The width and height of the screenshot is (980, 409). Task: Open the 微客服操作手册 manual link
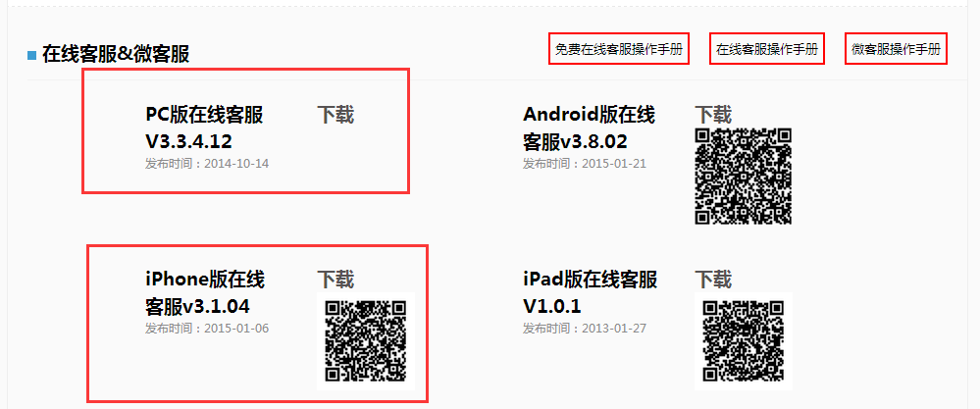click(x=896, y=50)
